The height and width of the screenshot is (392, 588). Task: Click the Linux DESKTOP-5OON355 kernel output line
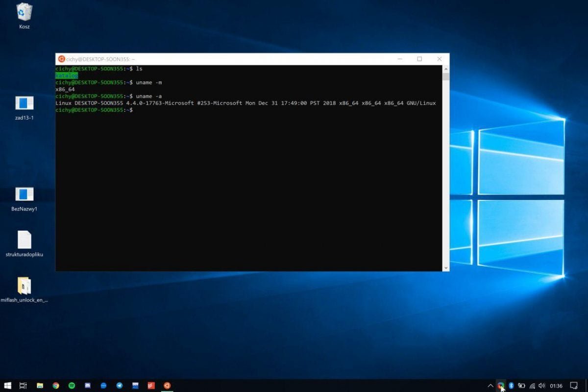click(x=245, y=103)
